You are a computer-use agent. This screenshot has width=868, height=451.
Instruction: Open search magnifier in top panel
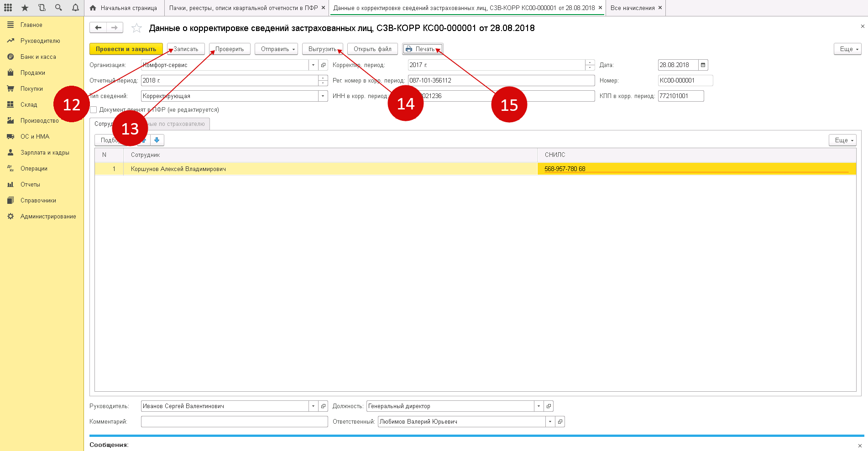click(58, 8)
